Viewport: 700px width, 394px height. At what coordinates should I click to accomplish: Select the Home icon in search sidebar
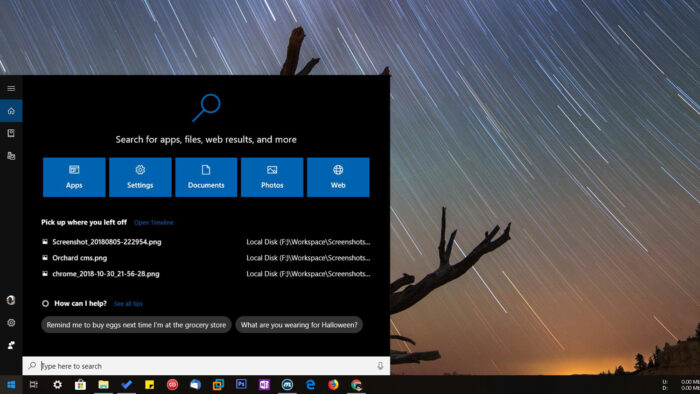tap(11, 111)
